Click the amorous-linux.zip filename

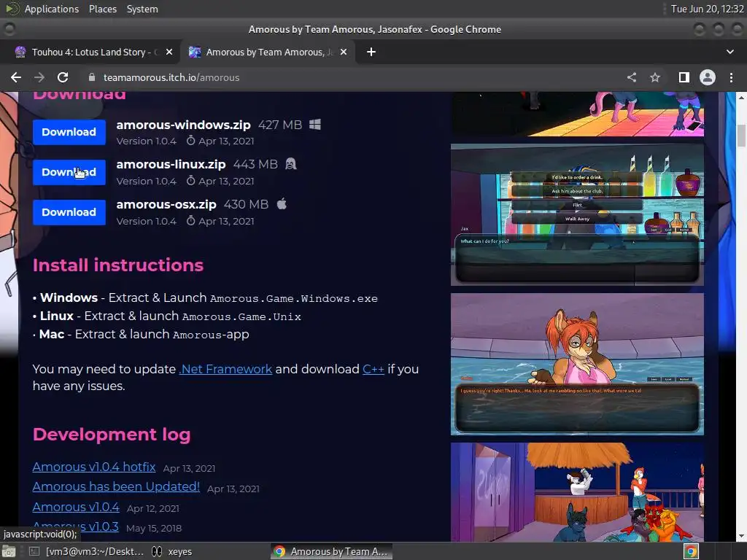tap(171, 164)
